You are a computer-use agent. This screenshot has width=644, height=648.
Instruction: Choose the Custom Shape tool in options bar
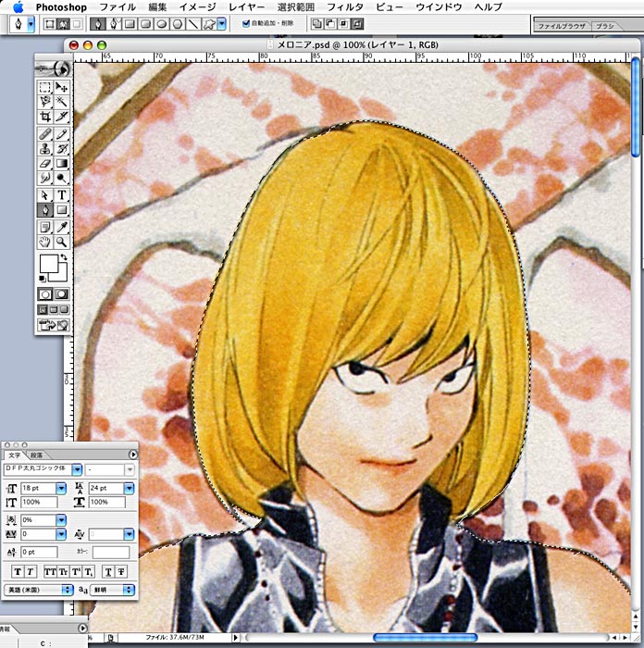(x=208, y=24)
